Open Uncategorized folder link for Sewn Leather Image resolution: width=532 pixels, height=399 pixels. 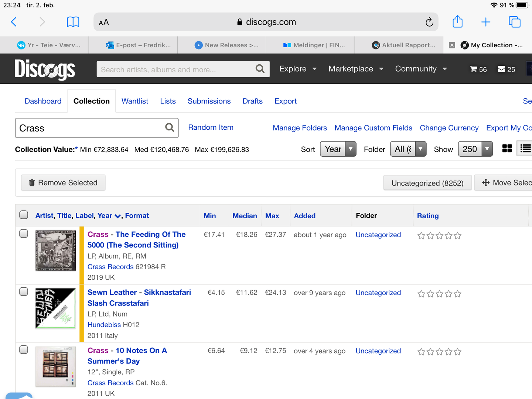[x=378, y=293]
